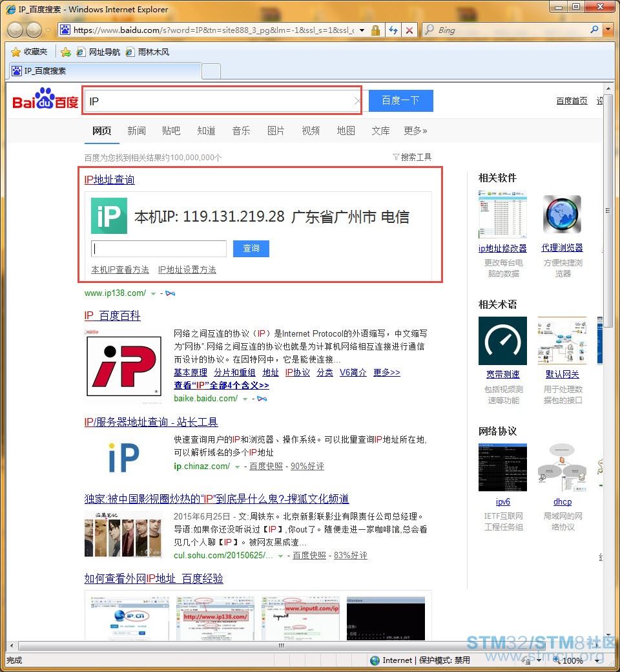Image resolution: width=620 pixels, height=672 pixels.
Task: Open the IP_百度百科 result title
Action: [x=112, y=316]
